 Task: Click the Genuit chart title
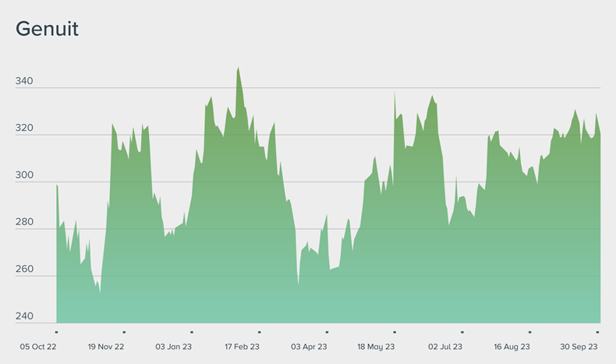[x=47, y=30]
